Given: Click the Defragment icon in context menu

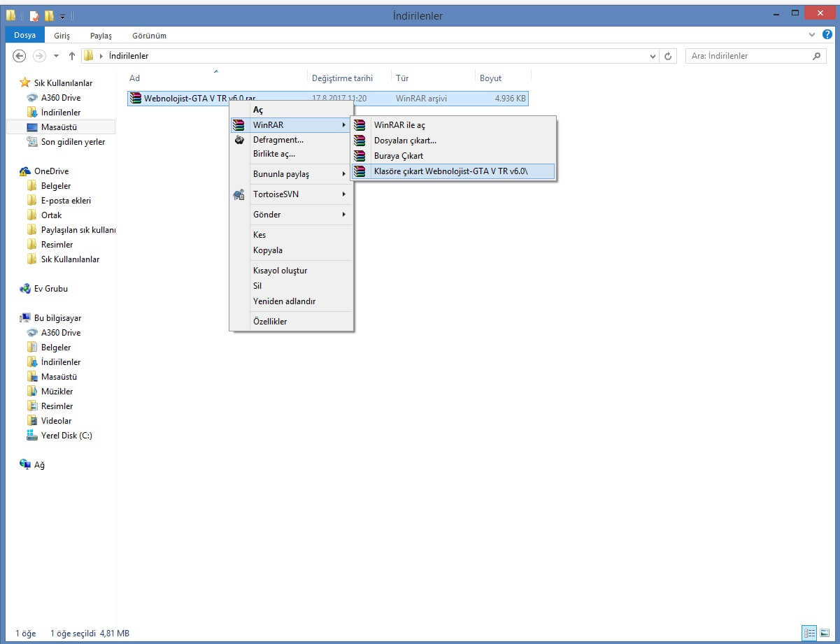Looking at the screenshot, I should 239,139.
